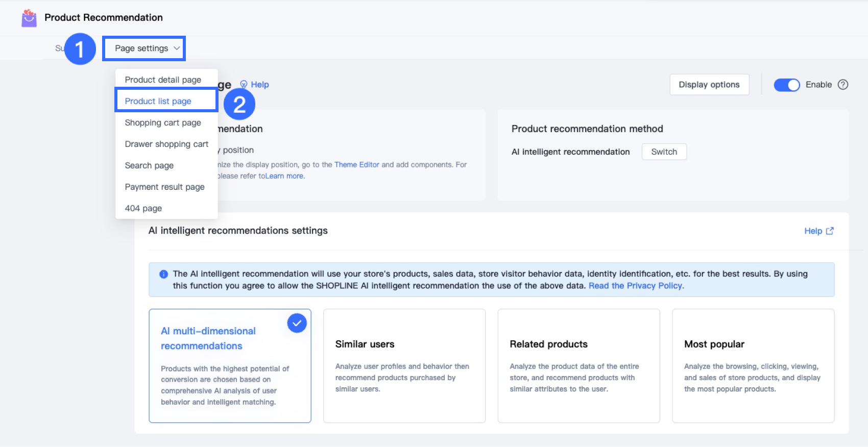
Task: Open the Read the Privacy Policy link
Action: [636, 286]
